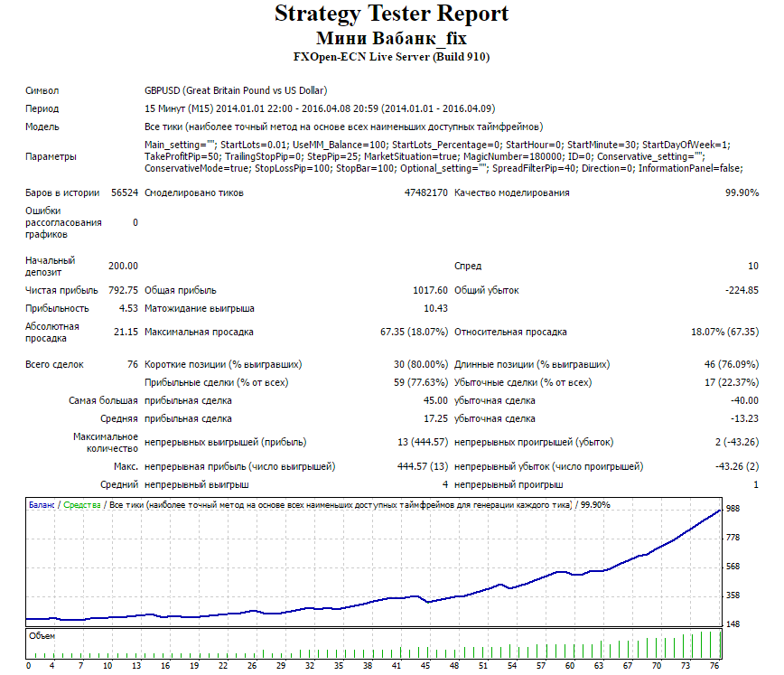
Task: Click loss trades value 17 (22.37%)
Action: pos(732,382)
